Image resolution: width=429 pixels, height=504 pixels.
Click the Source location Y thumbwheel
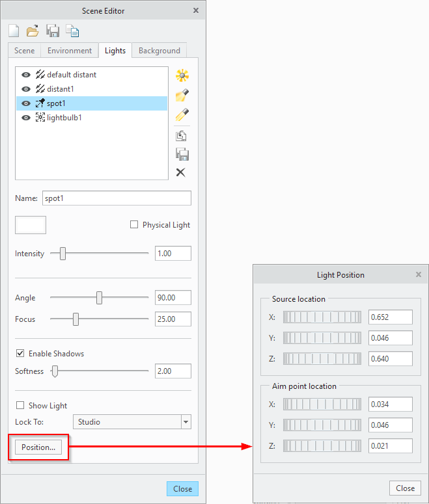(322, 338)
